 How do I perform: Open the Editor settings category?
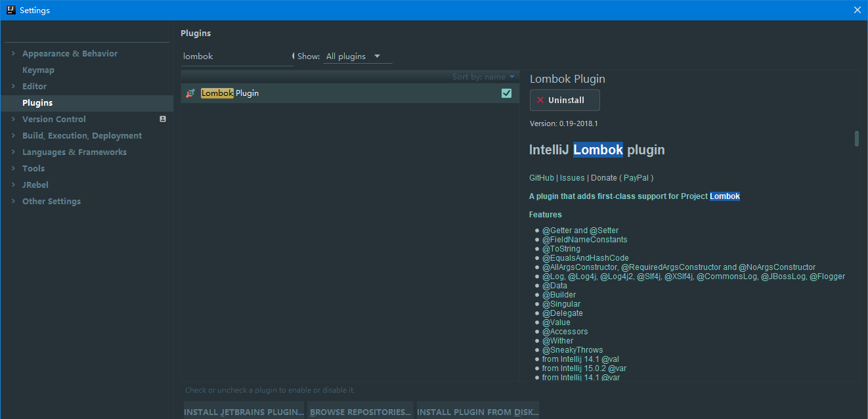click(x=34, y=86)
